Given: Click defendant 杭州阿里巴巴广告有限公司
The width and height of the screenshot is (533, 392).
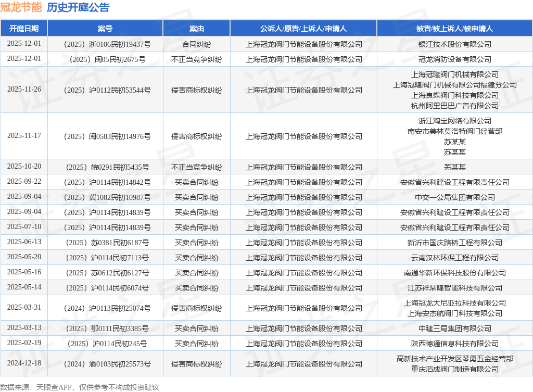Looking at the screenshot, I should [x=454, y=106].
